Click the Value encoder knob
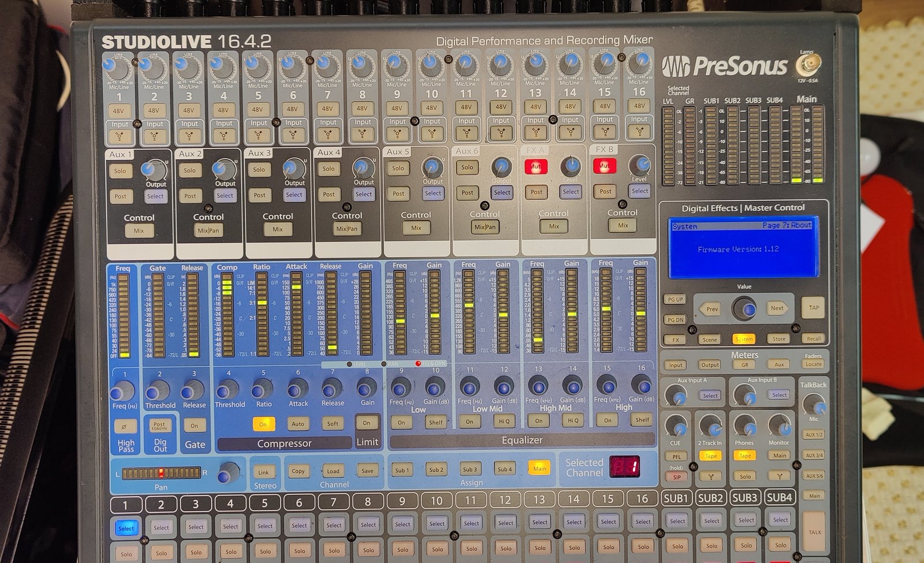The image size is (924, 563). 744,309
